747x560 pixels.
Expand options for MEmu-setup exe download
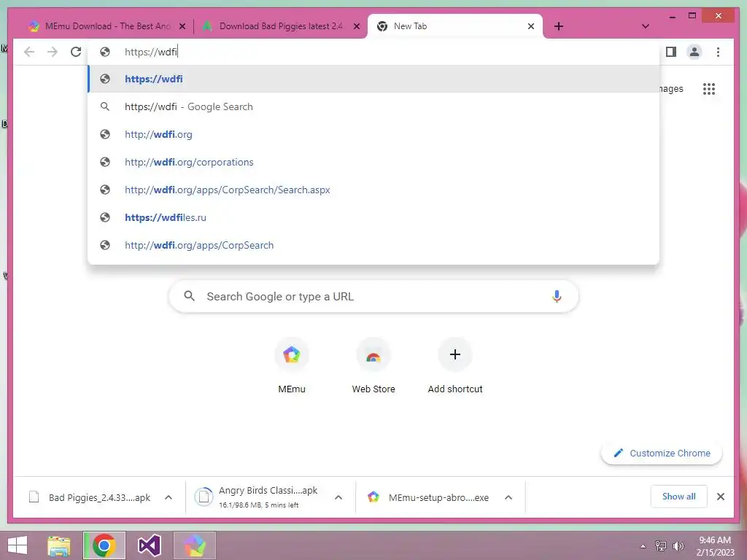click(x=508, y=497)
